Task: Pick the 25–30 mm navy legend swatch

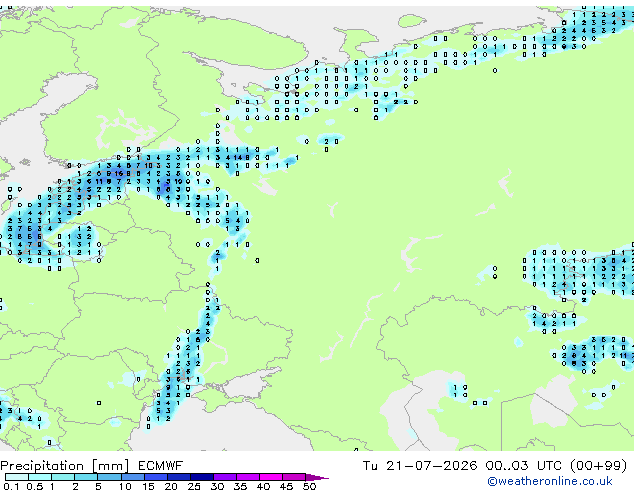Action: [202, 477]
